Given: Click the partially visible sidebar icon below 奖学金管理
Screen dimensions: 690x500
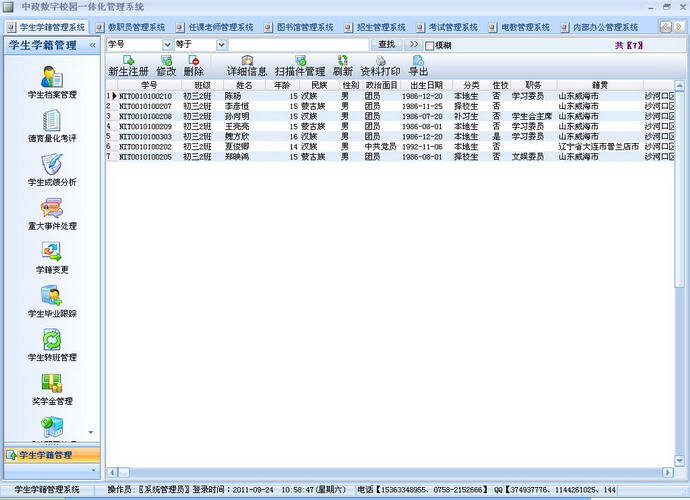Looking at the screenshot, I should click(x=52, y=427).
